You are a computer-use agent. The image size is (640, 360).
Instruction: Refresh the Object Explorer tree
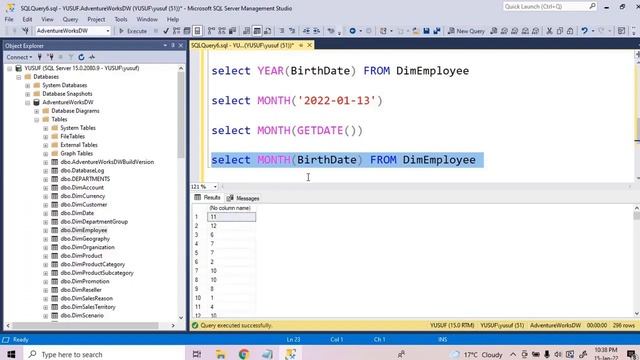point(81,57)
